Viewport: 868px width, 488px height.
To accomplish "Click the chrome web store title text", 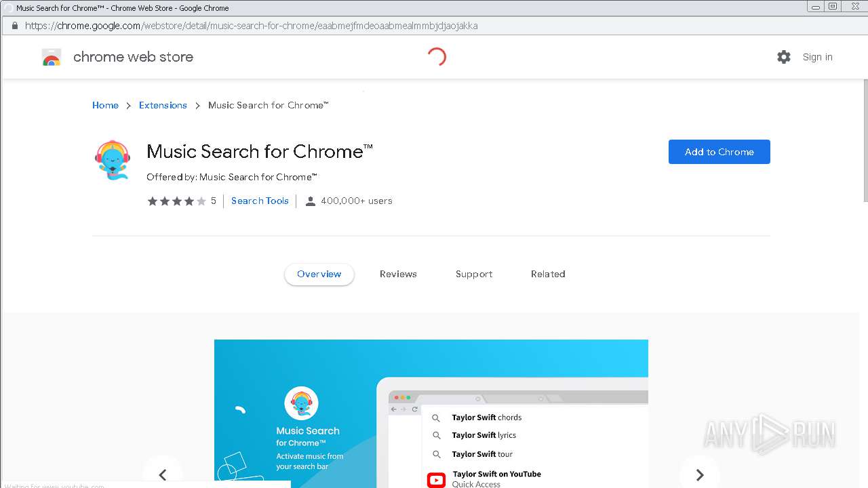I will coord(133,57).
